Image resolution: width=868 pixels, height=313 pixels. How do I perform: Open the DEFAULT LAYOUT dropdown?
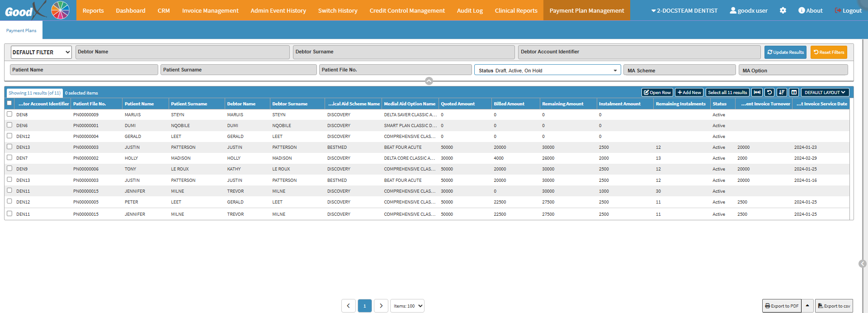click(825, 92)
